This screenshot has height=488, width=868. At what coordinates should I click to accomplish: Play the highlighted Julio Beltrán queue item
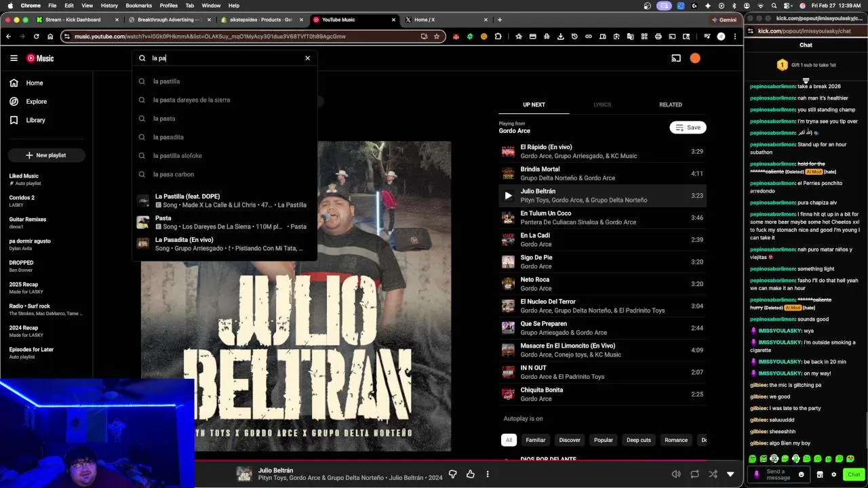click(x=508, y=196)
